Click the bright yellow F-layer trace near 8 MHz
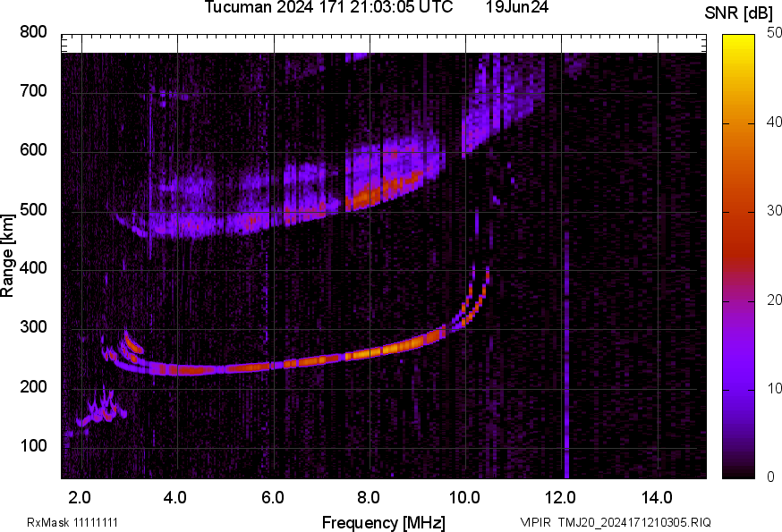The height and width of the screenshot is (532, 782). pos(371,352)
